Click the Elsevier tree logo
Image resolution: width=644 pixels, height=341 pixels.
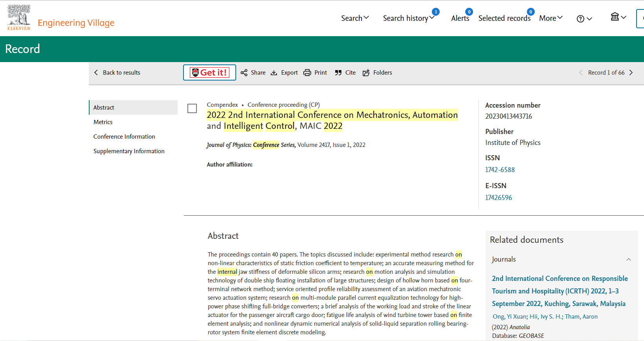19,17
